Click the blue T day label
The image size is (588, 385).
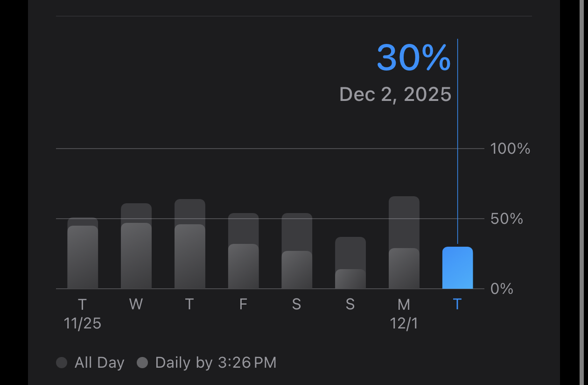click(457, 304)
